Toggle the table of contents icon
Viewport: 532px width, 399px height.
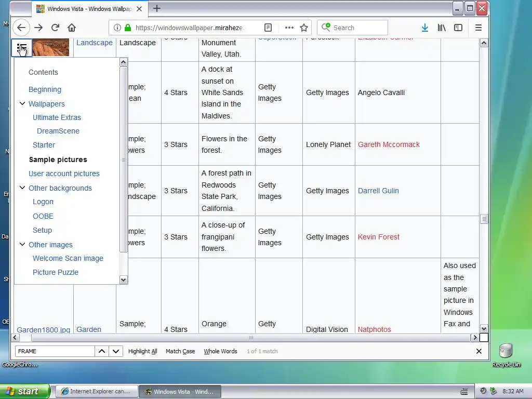(x=22, y=48)
